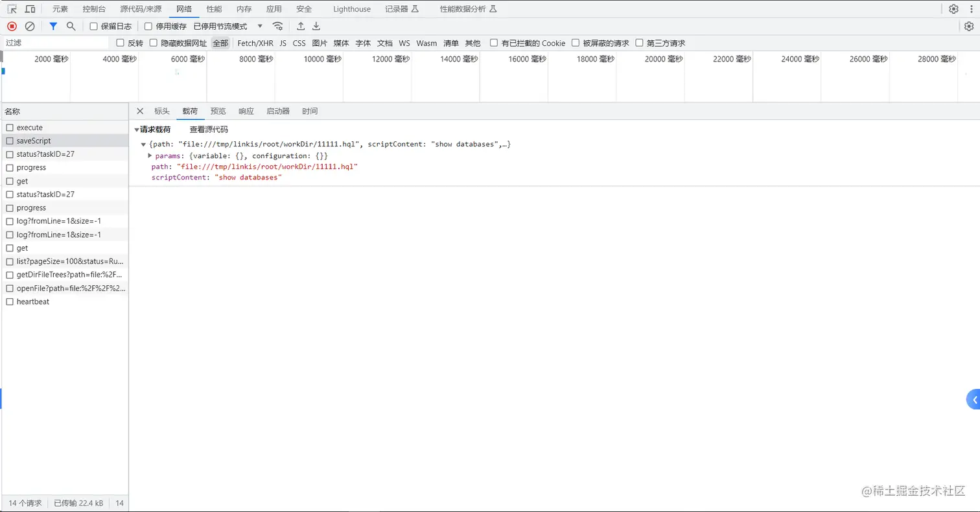This screenshot has width=980, height=512.
Task: Filter requests by 图片
Action: point(320,43)
